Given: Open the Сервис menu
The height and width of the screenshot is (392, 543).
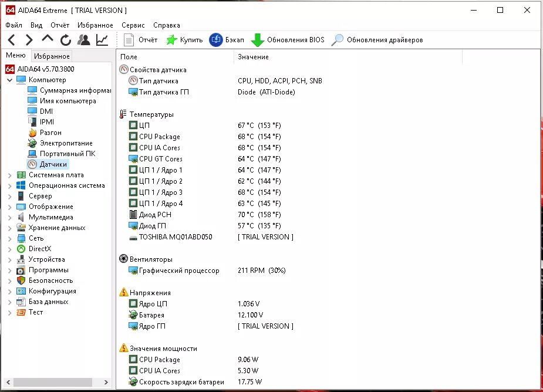Looking at the screenshot, I should tap(133, 25).
